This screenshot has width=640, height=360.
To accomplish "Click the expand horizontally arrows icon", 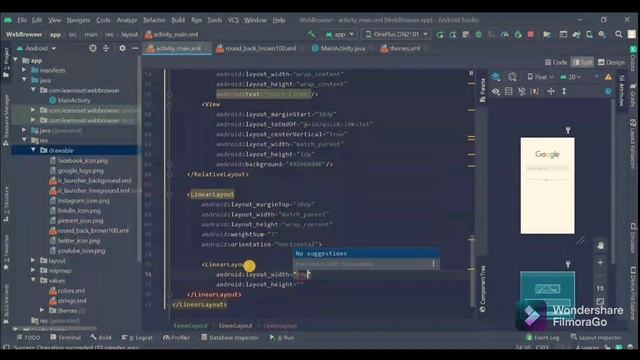I will (x=551, y=91).
